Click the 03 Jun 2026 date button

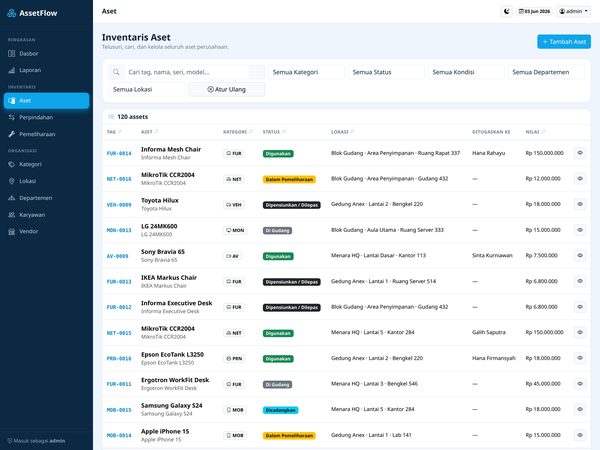[534, 11]
